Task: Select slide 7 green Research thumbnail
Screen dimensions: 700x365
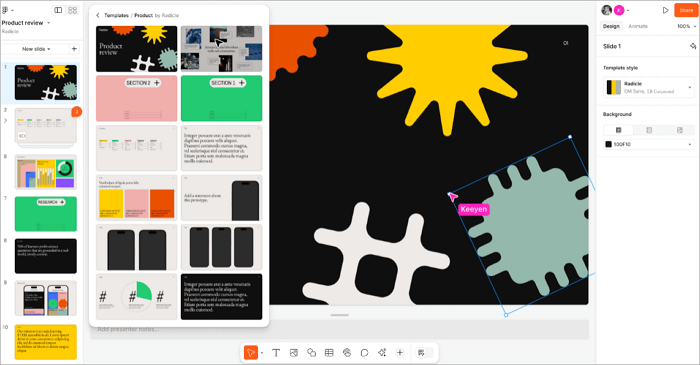Action: [x=46, y=214]
